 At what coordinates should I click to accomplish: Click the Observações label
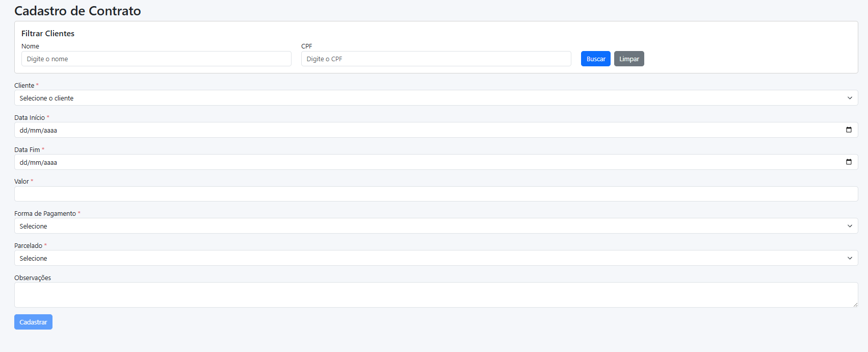[33, 278]
